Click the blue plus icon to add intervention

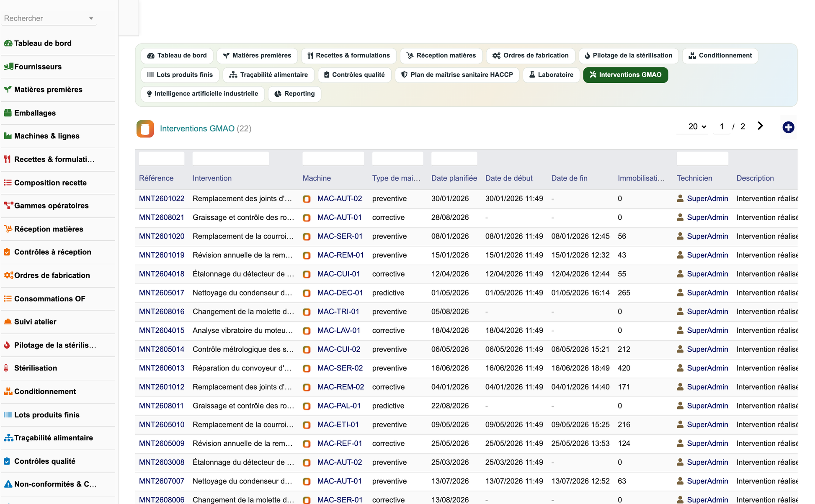pyautogui.click(x=788, y=127)
